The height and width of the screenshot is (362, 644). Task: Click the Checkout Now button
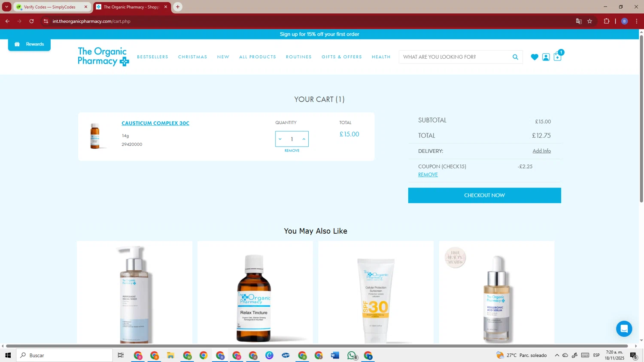[x=484, y=195]
